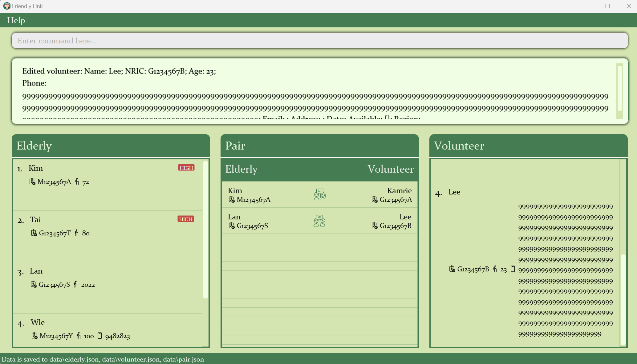Click the HIGH risk tag on Tai

[x=186, y=219]
